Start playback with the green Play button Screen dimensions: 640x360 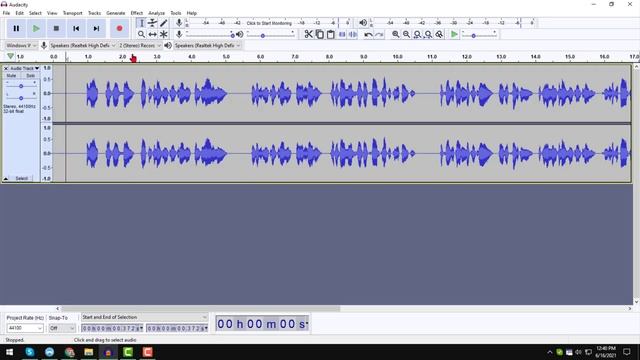(36, 29)
